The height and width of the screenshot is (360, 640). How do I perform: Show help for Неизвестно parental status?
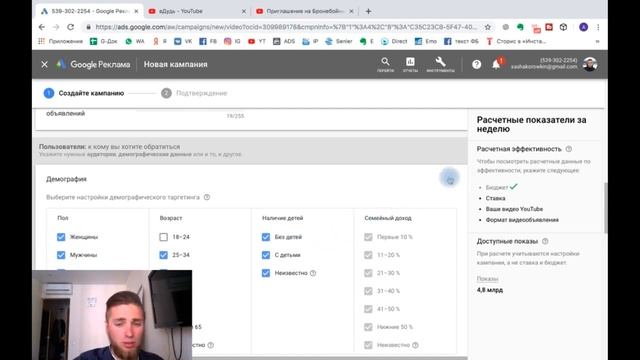313,273
